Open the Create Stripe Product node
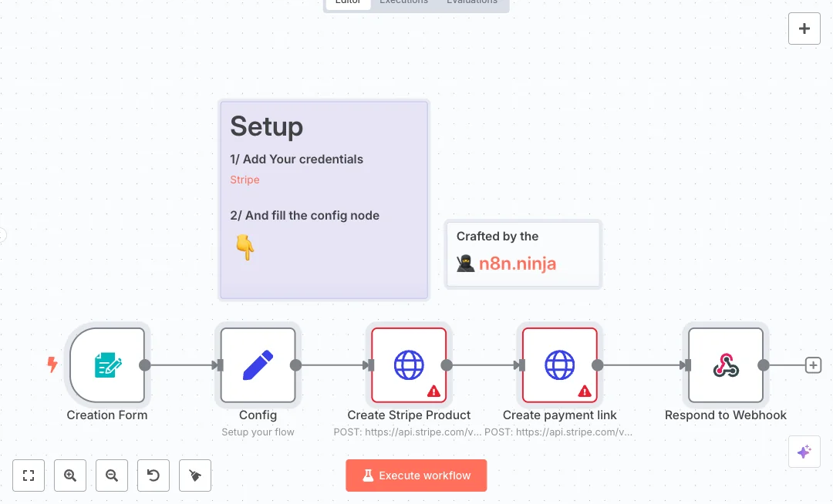This screenshot has height=504, width=833. [x=409, y=365]
